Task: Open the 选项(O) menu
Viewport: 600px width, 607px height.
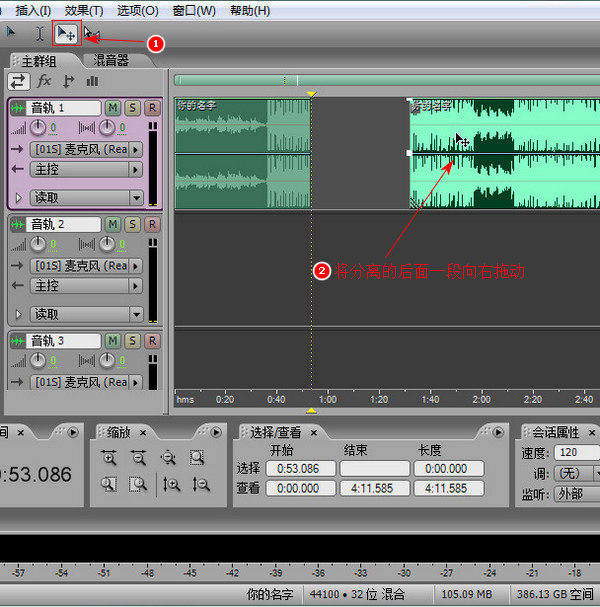Action: (x=138, y=11)
